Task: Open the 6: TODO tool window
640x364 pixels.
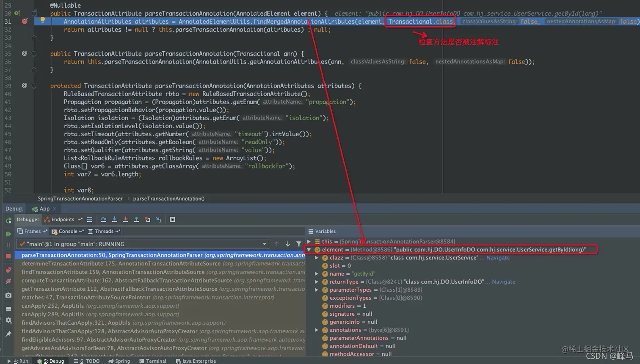Action: pos(86,361)
